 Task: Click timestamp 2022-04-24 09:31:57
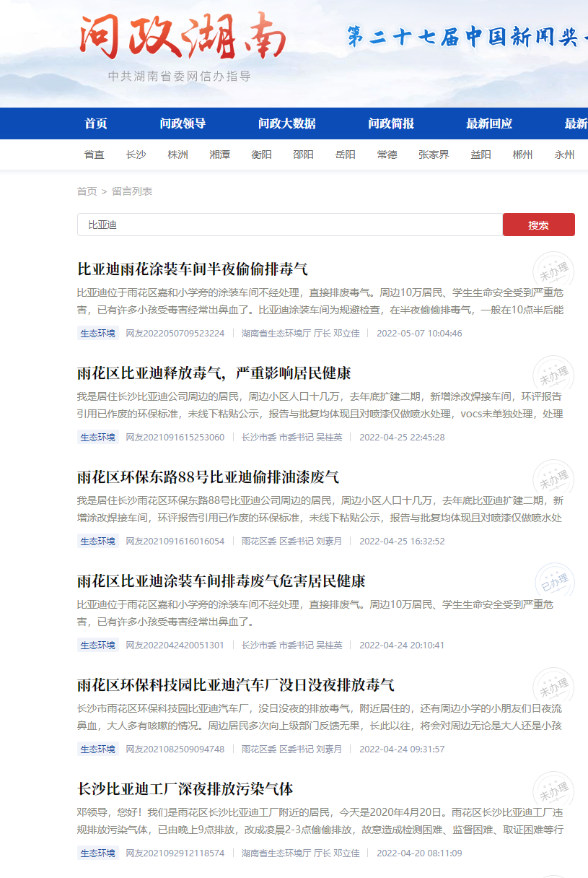402,749
